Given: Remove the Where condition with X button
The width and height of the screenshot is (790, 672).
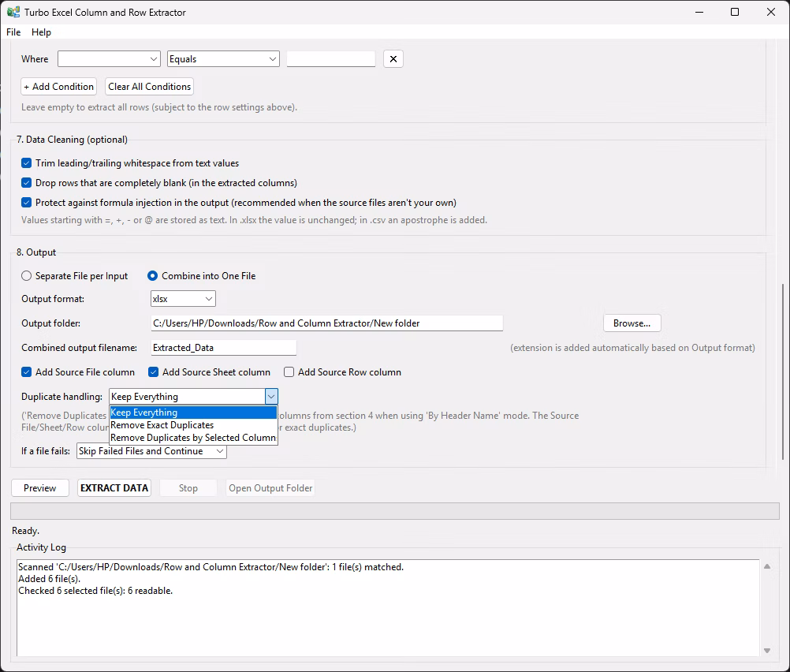Looking at the screenshot, I should pyautogui.click(x=393, y=59).
